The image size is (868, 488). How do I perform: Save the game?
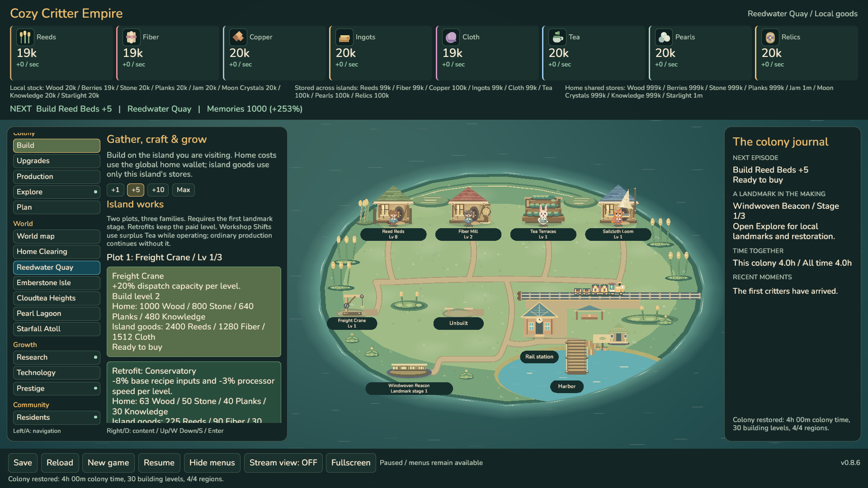(23, 463)
